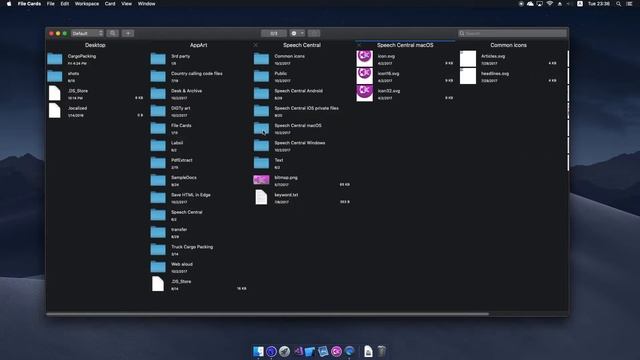Select the shots folder icon in Desktop

click(55, 76)
